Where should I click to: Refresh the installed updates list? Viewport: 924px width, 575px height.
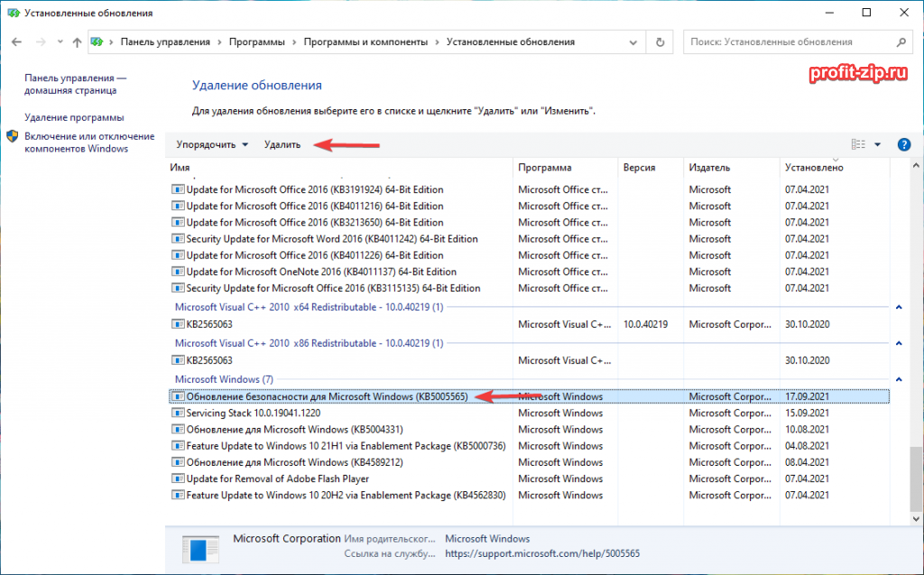pyautogui.click(x=661, y=42)
